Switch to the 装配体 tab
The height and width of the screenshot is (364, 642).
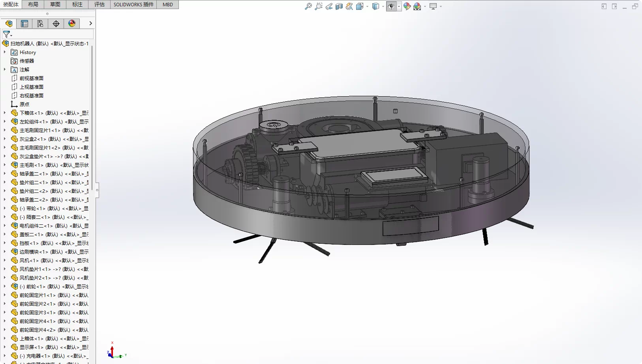pyautogui.click(x=11, y=4)
